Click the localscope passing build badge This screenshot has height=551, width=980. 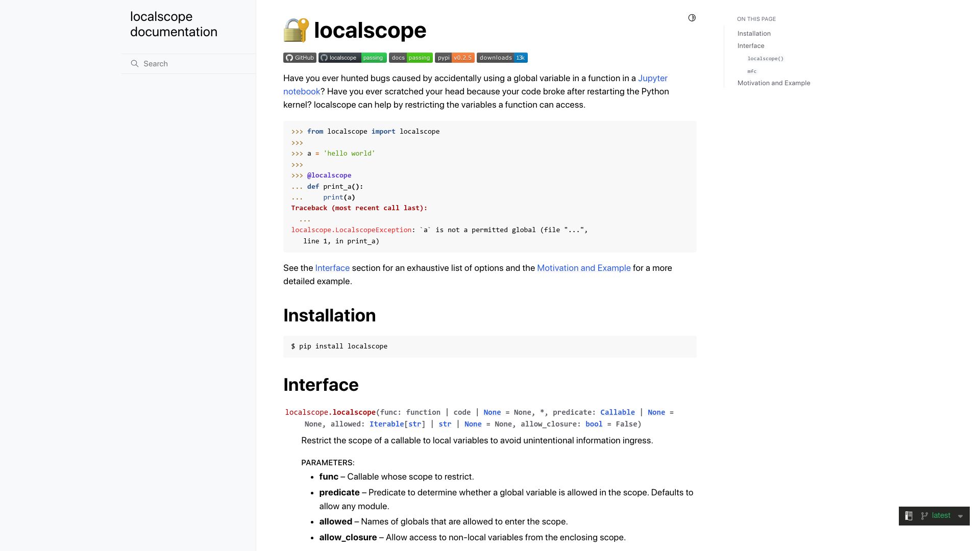click(352, 58)
